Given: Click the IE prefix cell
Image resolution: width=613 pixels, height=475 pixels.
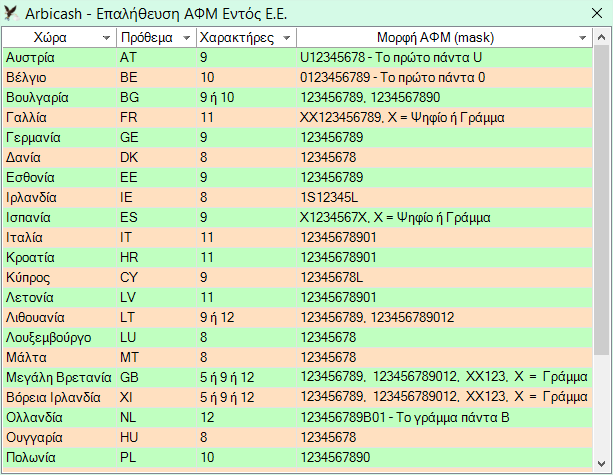Looking at the screenshot, I should pos(156,197).
